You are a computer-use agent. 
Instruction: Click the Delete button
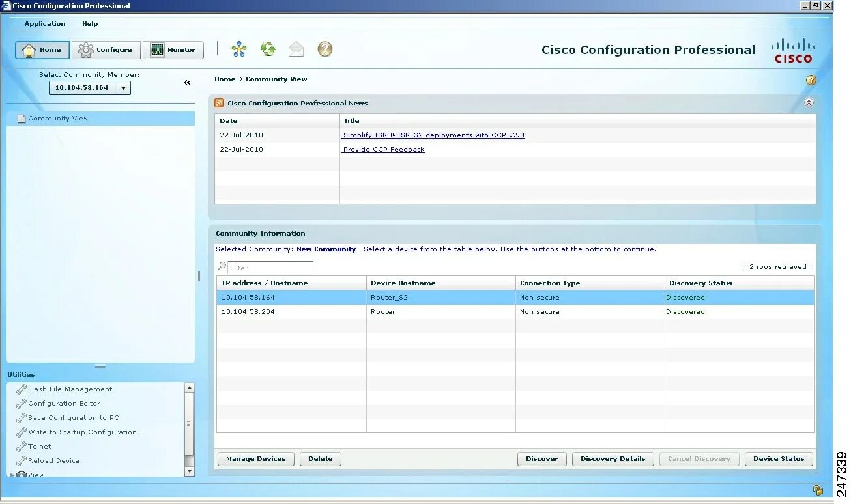321,459
